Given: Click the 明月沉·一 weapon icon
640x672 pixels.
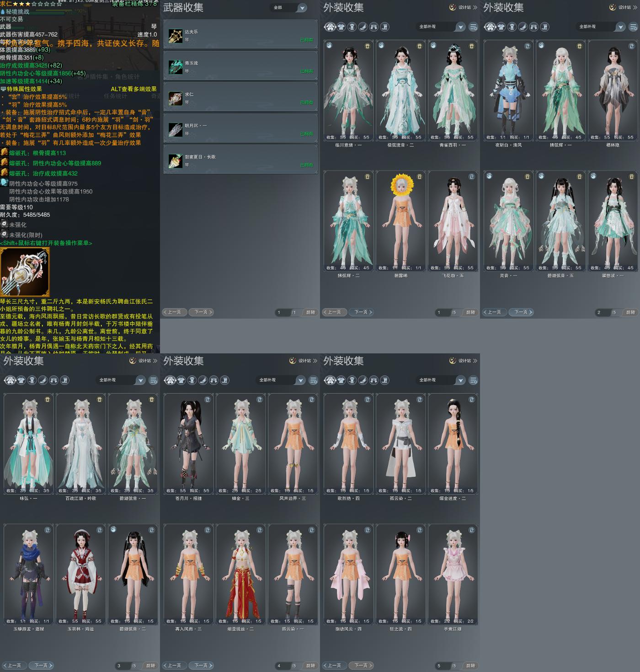Looking at the screenshot, I should [x=175, y=129].
